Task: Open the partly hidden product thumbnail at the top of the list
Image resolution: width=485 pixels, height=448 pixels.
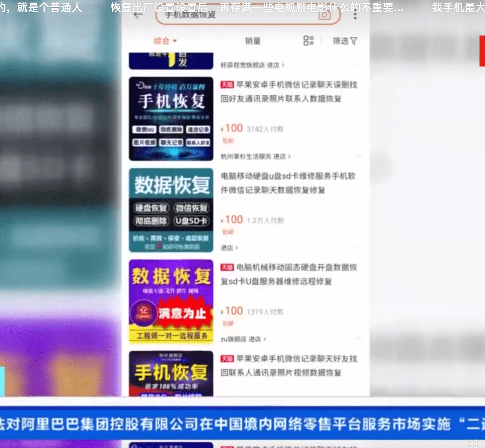Action: [x=171, y=61]
